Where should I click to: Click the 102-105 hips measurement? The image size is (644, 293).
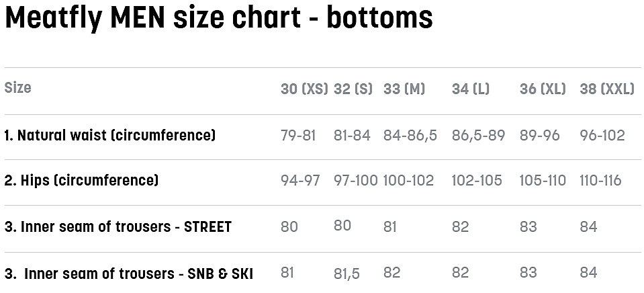[x=477, y=180]
